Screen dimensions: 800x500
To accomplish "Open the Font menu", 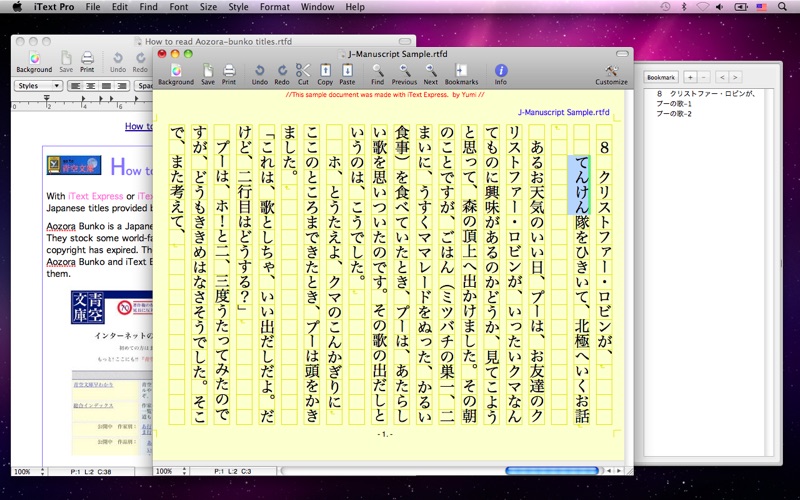I will (x=179, y=7).
